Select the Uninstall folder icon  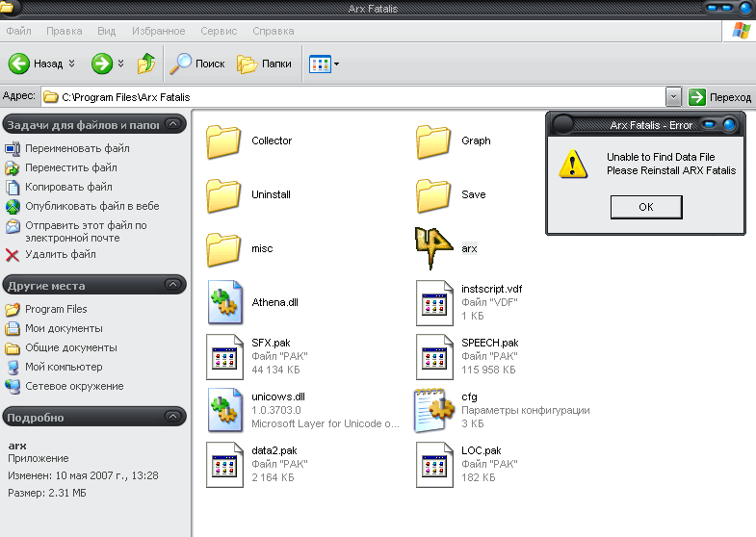(223, 195)
